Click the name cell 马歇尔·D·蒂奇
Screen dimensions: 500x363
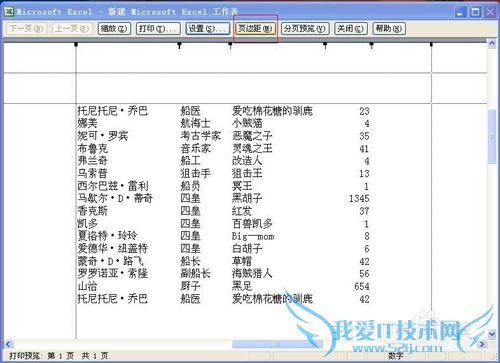(115, 198)
